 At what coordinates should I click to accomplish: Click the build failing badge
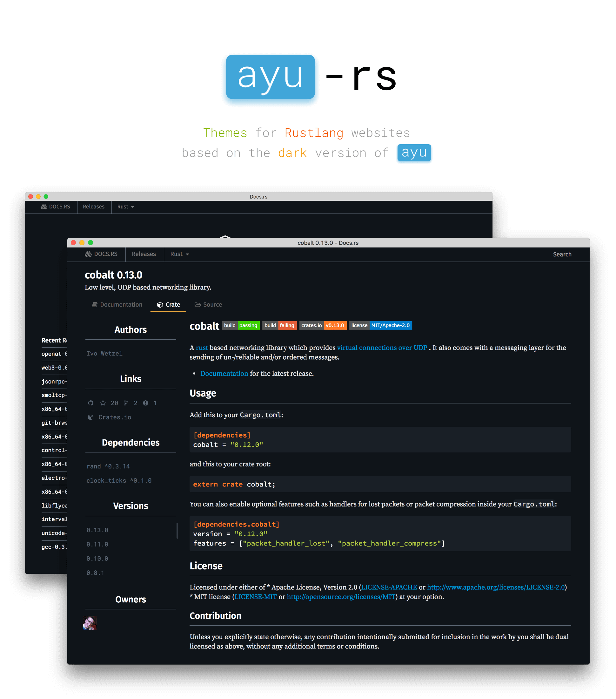pos(279,325)
